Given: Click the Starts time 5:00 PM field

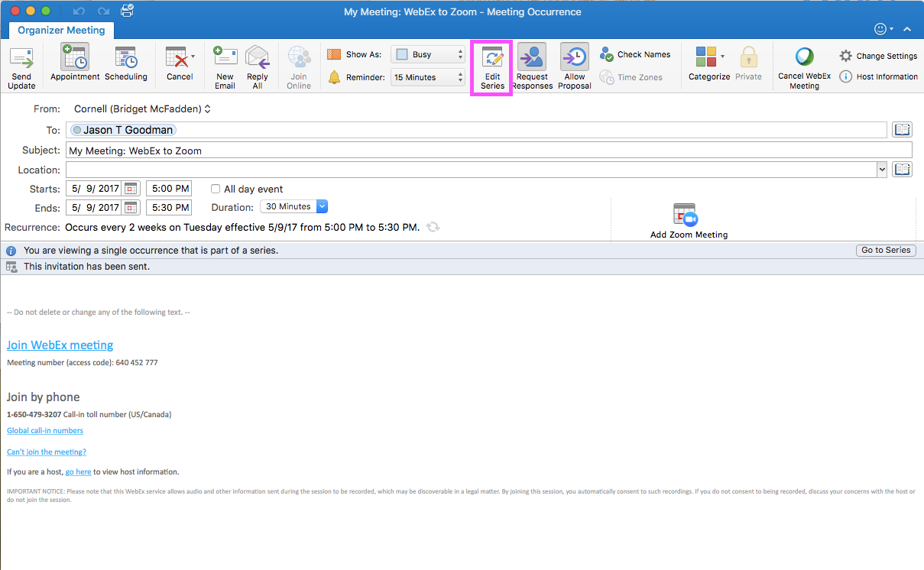Looking at the screenshot, I should [169, 189].
